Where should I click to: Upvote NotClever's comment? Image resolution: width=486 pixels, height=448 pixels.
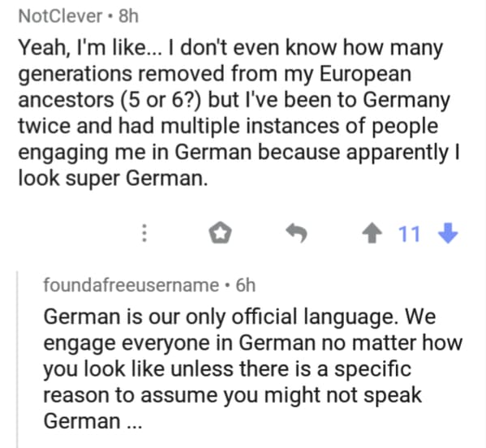(372, 234)
